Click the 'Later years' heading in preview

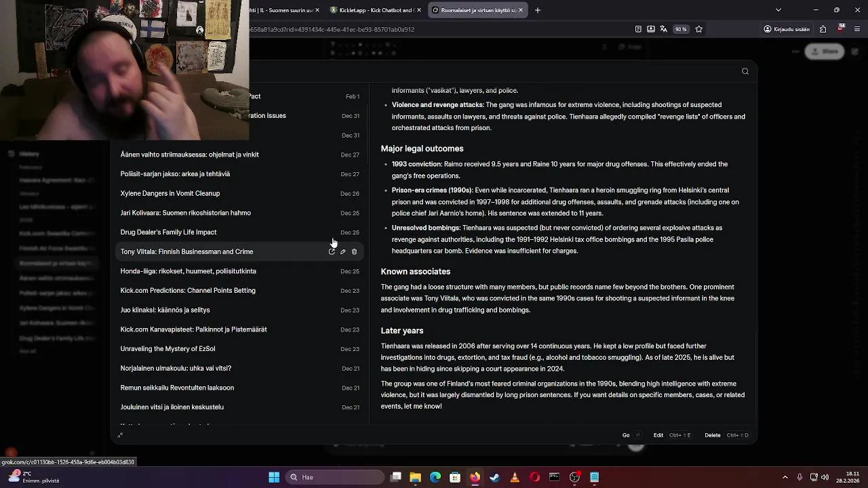click(402, 331)
